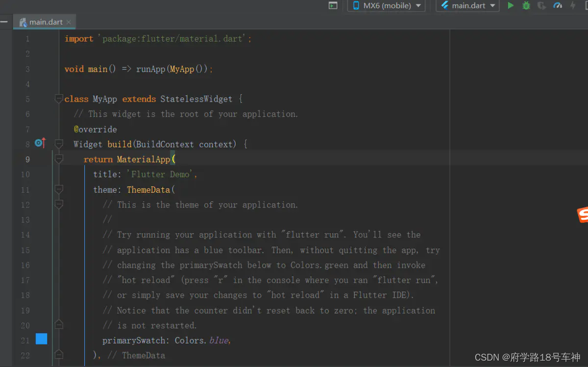Click the collapse dash at the far left edge
The height and width of the screenshot is (367, 588).
tap(4, 22)
